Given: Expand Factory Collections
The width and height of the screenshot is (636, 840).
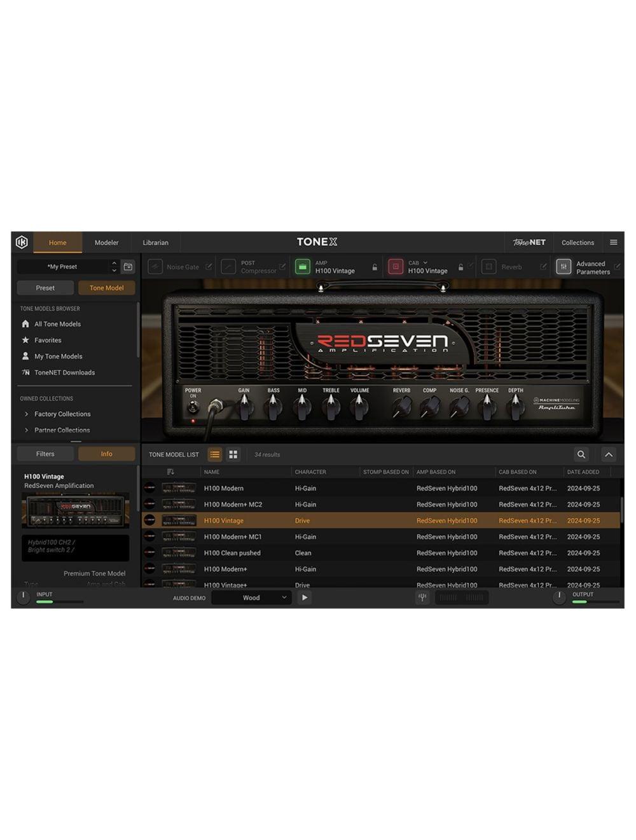Looking at the screenshot, I should (x=26, y=414).
